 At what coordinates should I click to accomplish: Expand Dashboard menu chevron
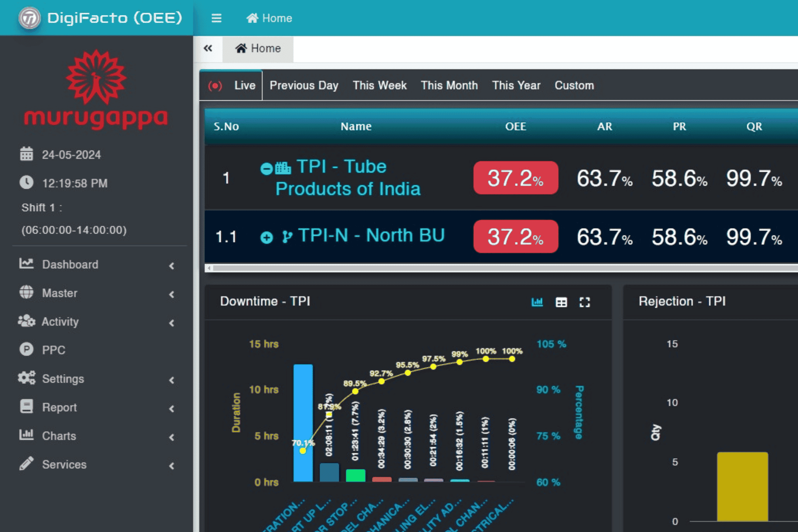click(x=172, y=266)
